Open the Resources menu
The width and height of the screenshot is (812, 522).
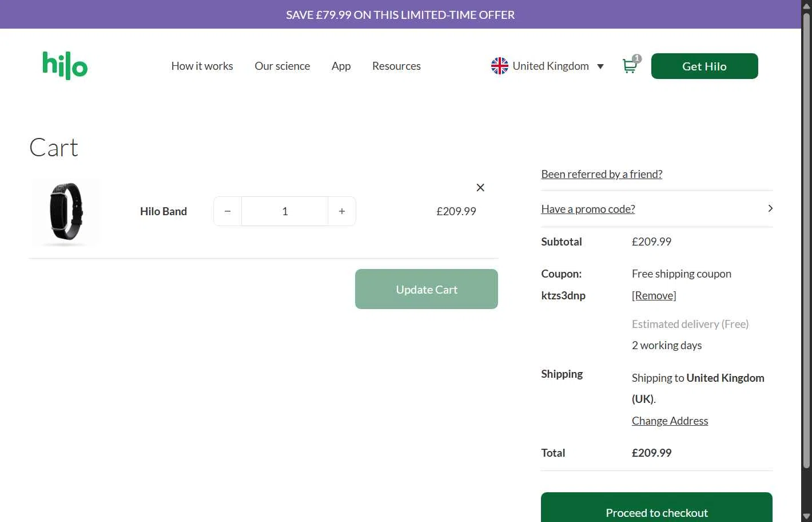[396, 66]
